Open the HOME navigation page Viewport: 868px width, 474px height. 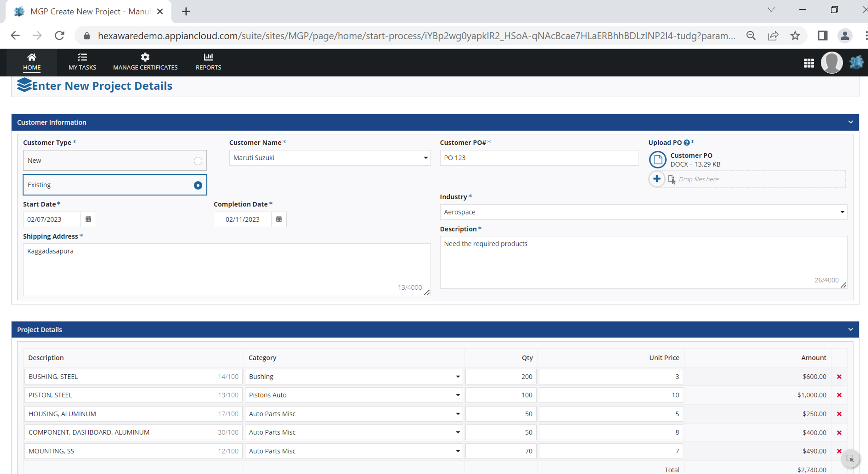(x=32, y=62)
